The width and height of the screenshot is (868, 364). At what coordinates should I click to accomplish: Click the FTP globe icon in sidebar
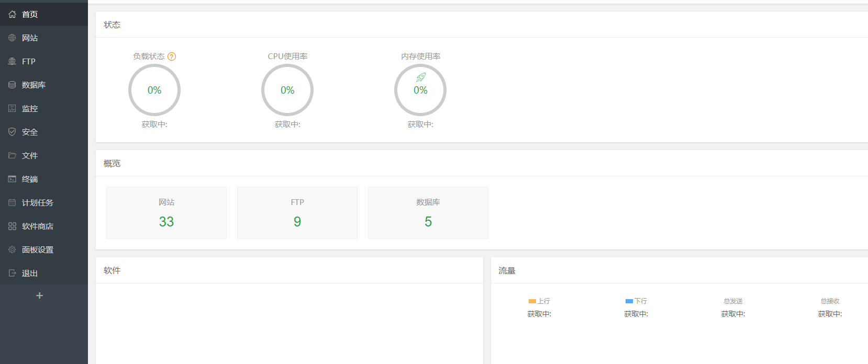tap(12, 61)
